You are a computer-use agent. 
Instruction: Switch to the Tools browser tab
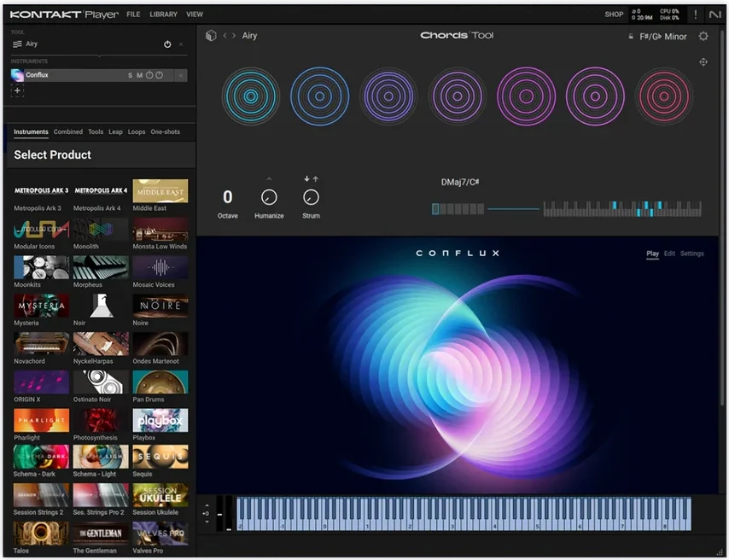(x=96, y=132)
